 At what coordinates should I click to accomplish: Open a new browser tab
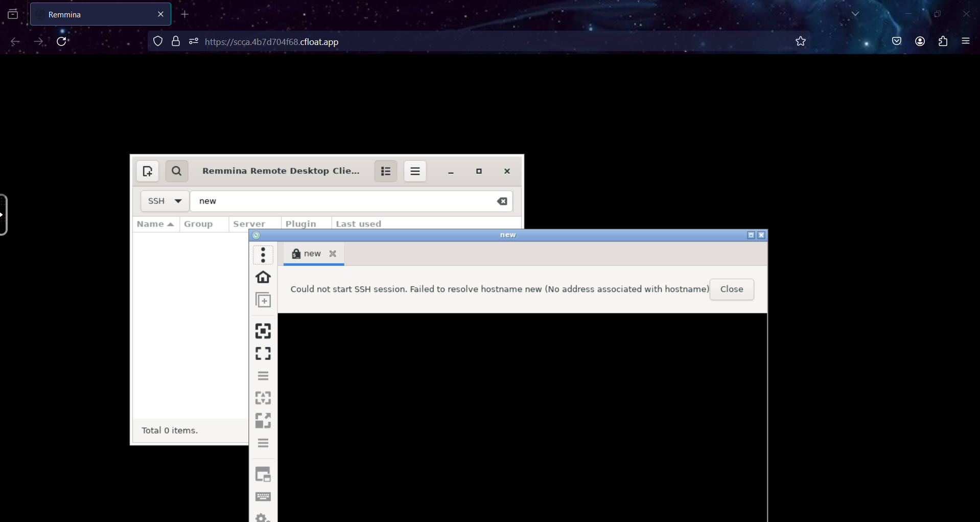(x=185, y=14)
